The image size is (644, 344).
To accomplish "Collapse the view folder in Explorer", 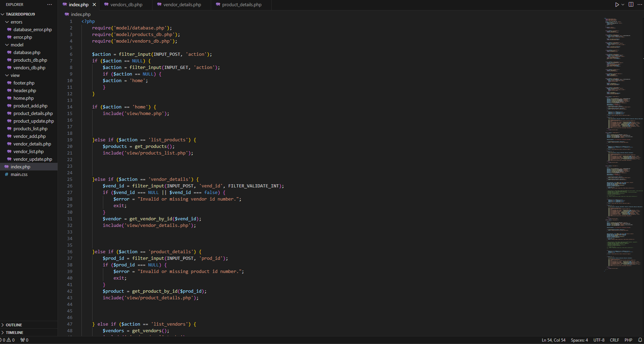I will coord(15,75).
